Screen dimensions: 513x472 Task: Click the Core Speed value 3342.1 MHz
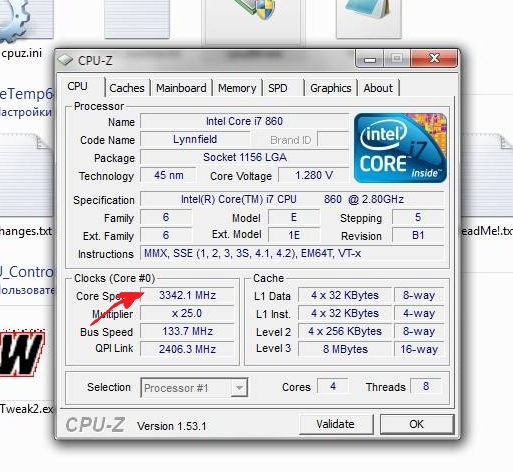point(187,295)
